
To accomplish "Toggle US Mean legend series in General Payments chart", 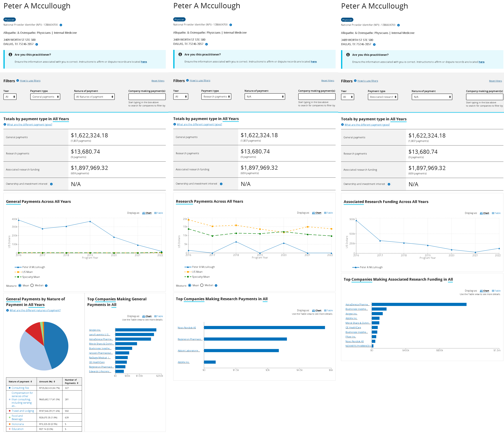I will [x=24, y=272].
